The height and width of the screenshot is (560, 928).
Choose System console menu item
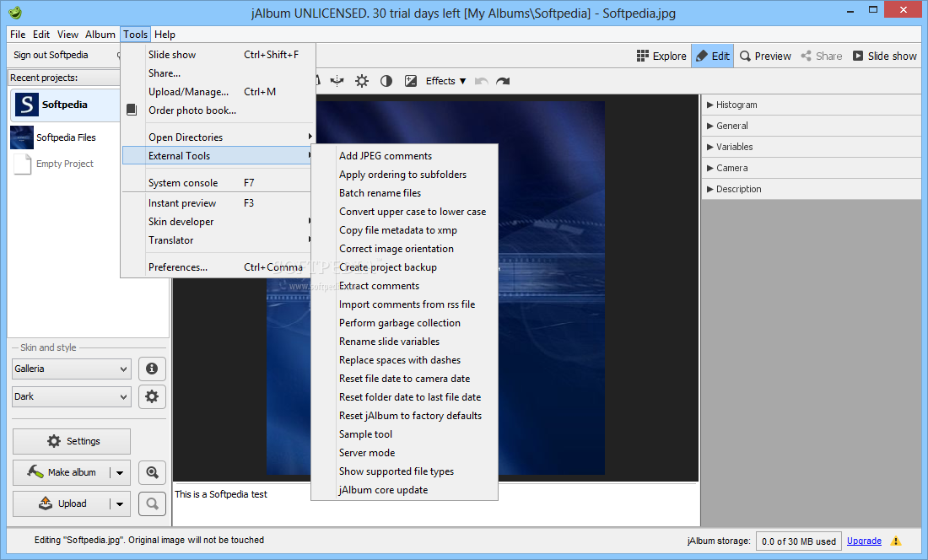pyautogui.click(x=218, y=183)
